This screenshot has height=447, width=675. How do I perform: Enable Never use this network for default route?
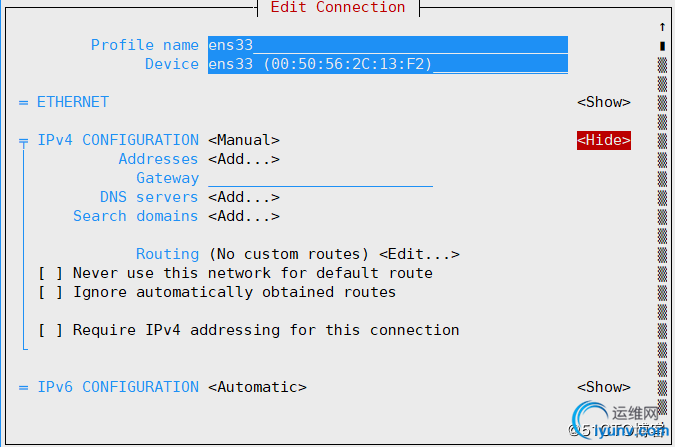point(51,273)
